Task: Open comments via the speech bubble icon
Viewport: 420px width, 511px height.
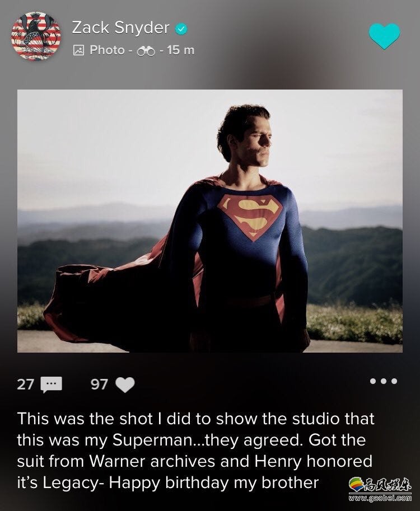Action: 52,385
